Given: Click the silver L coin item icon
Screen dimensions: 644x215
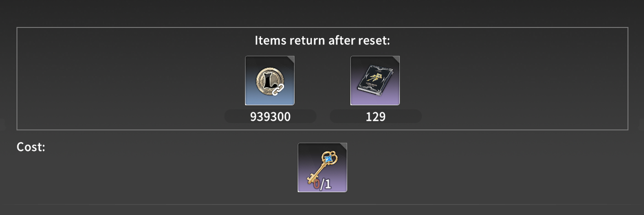Looking at the screenshot, I should [x=270, y=81].
